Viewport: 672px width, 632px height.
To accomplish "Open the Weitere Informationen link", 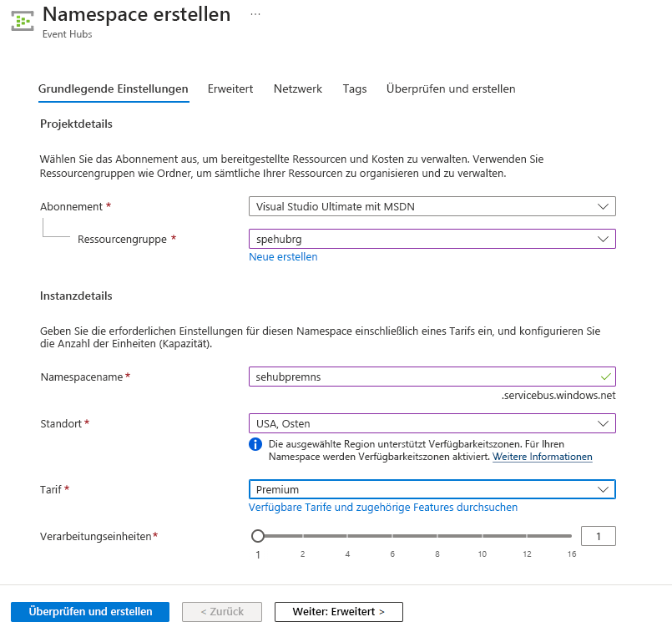I will click(x=543, y=458).
